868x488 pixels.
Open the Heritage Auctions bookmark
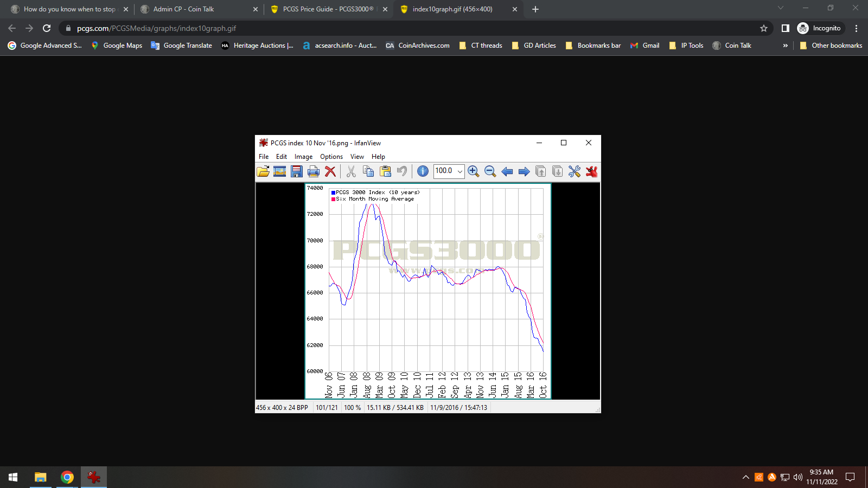point(258,46)
